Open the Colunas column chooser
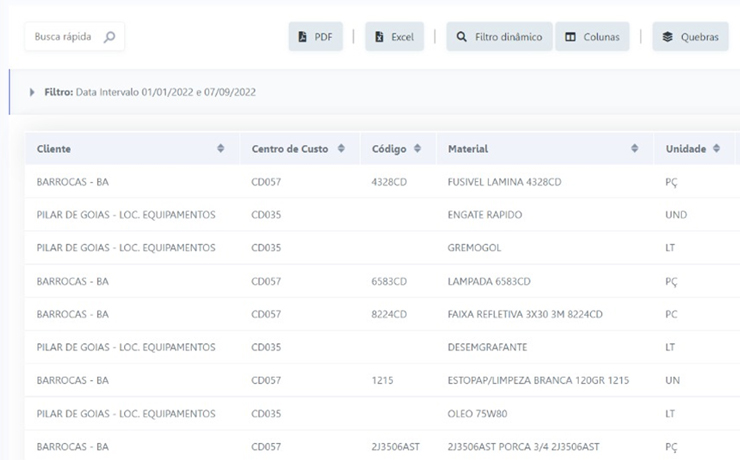 pyautogui.click(x=592, y=37)
